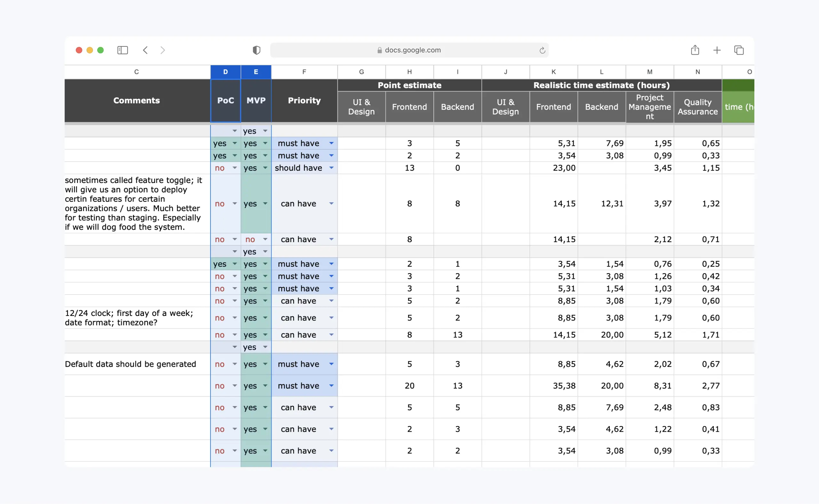Open PoC dropdown in the 5,31 / 7,69 row
The image size is (819, 504).
coord(235,143)
